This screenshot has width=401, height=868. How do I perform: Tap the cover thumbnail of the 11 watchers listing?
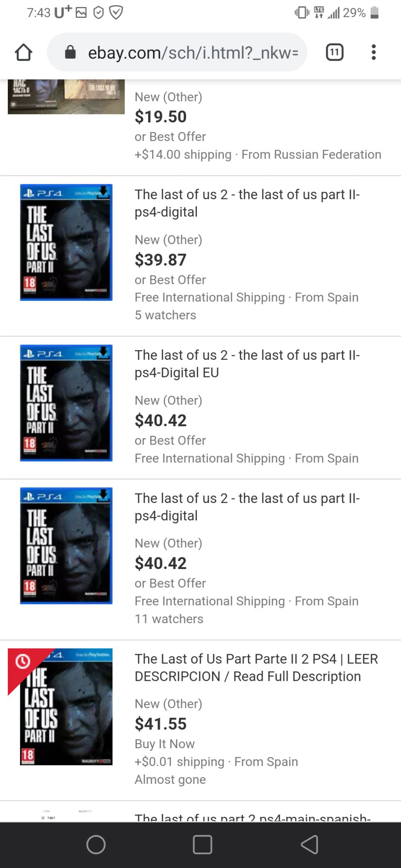[x=66, y=546]
